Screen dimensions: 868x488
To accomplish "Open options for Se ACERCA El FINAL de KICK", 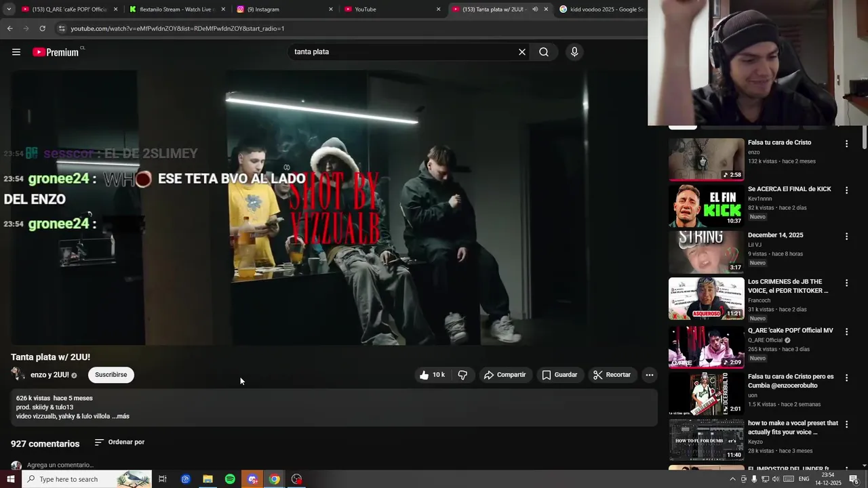I will point(846,190).
